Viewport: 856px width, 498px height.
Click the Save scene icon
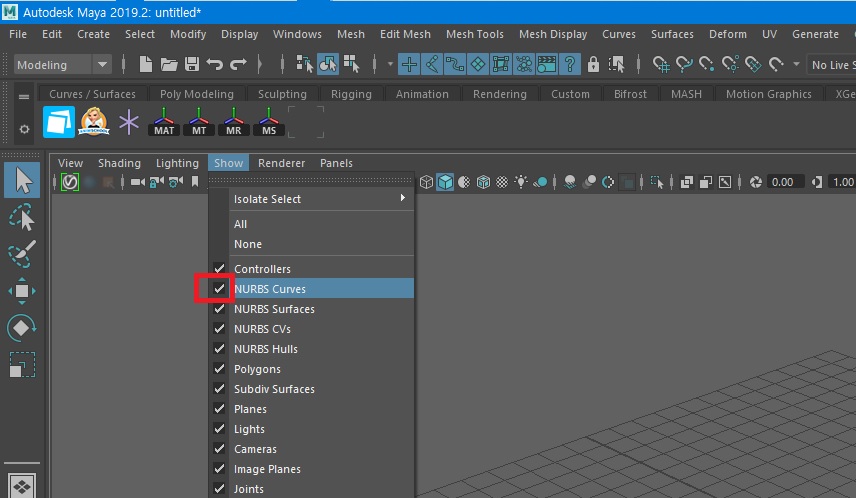pyautogui.click(x=191, y=65)
